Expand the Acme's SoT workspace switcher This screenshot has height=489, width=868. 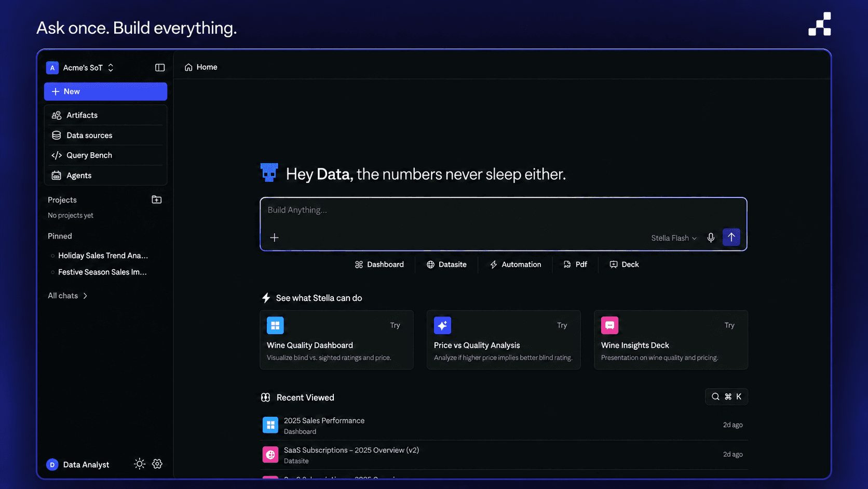(x=80, y=68)
